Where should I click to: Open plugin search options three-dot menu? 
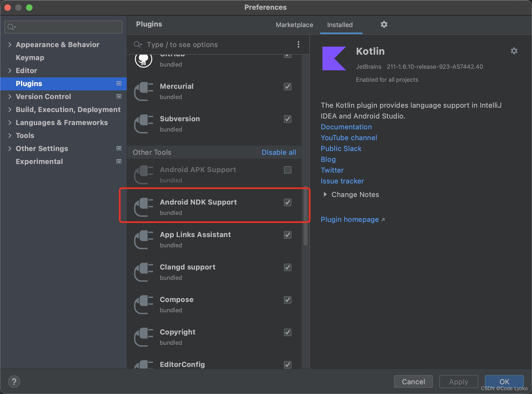point(298,44)
